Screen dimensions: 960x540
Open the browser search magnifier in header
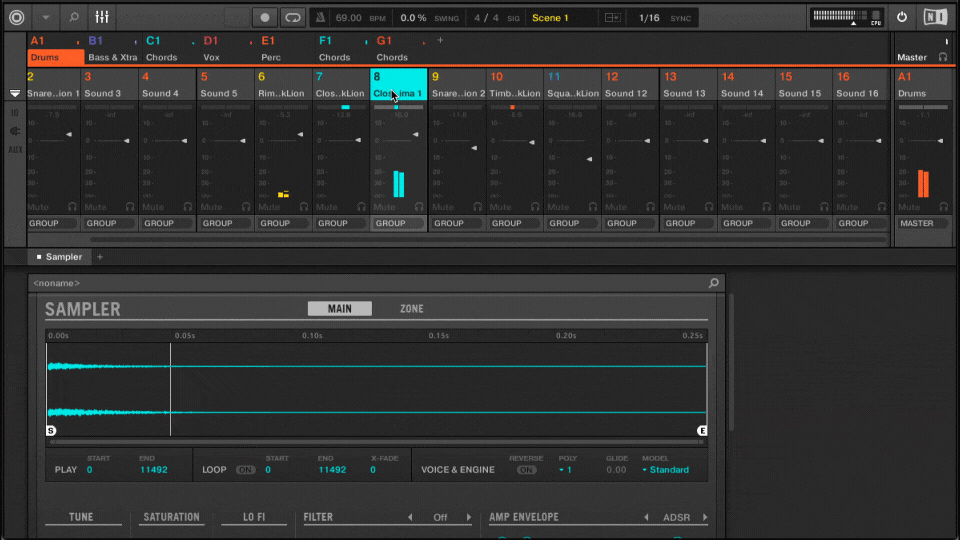73,17
